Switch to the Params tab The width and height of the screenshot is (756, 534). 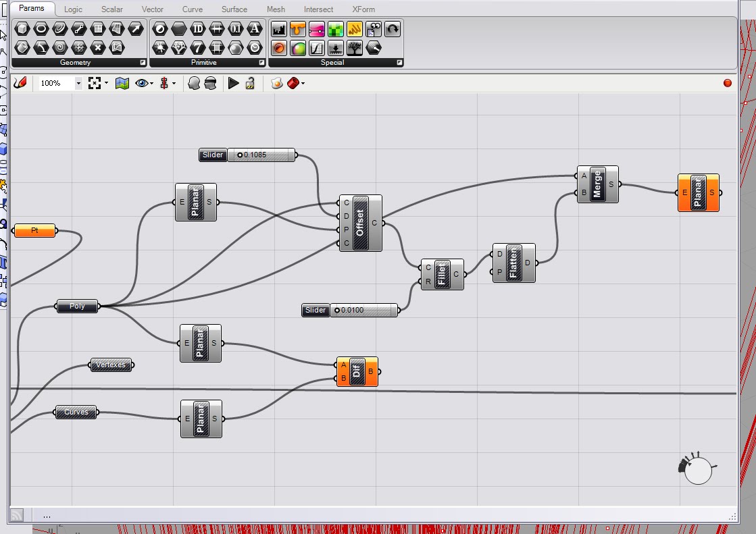pos(32,8)
